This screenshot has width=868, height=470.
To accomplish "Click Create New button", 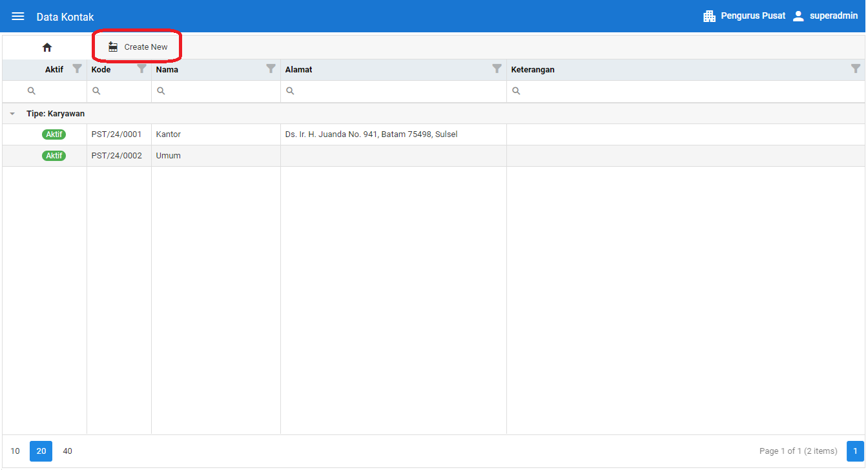I will (x=138, y=47).
